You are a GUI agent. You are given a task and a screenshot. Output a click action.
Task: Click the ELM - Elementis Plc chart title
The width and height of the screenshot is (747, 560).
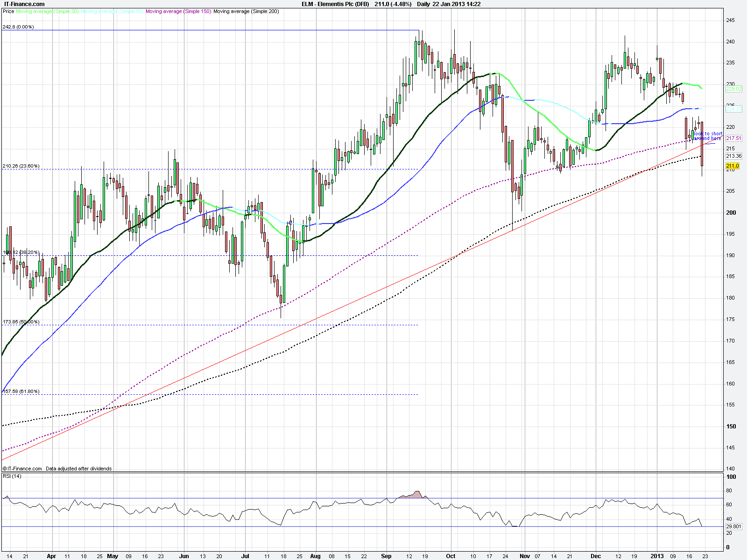pyautogui.click(x=335, y=4)
